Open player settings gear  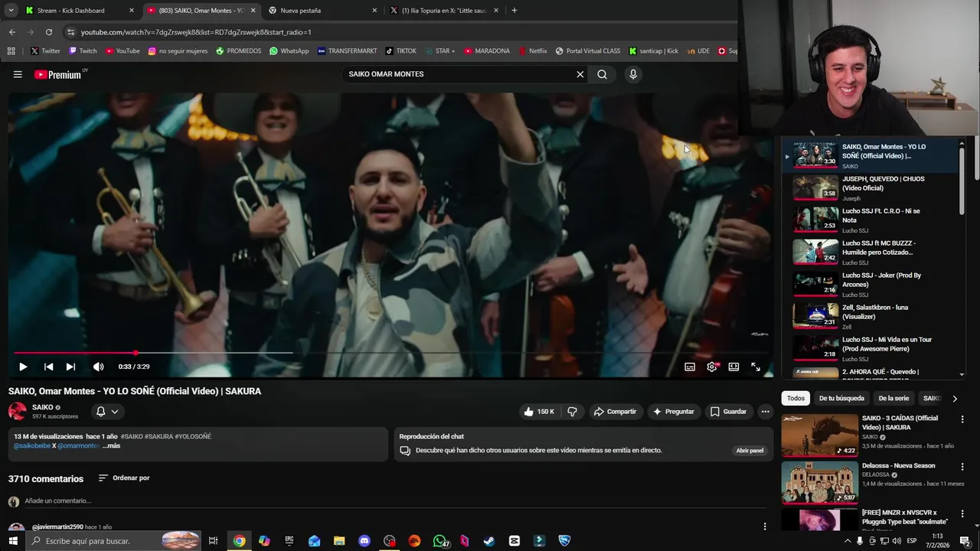[x=712, y=367]
